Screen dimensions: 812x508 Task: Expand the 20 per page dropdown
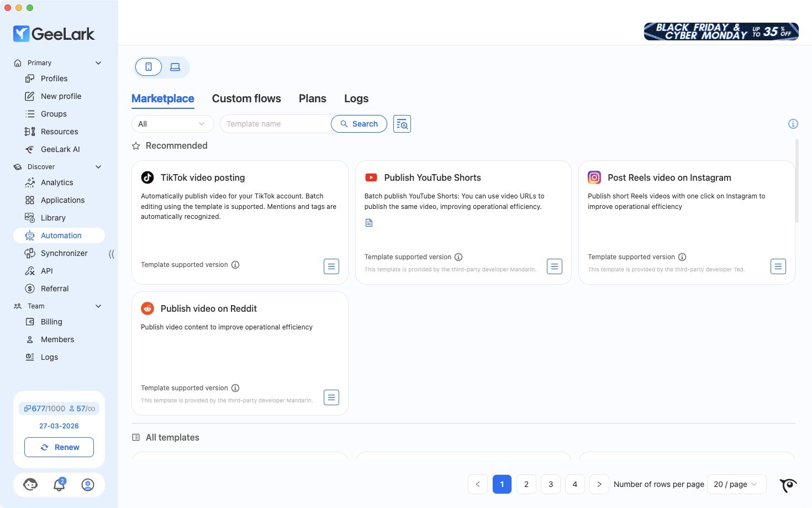736,484
